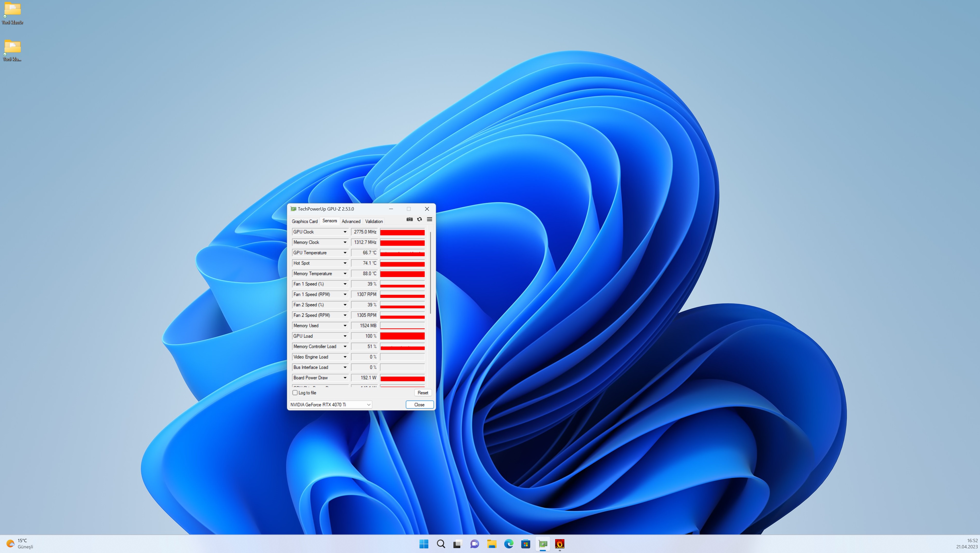The width and height of the screenshot is (980, 553).
Task: Enable the Log to file checkbox
Action: click(x=295, y=393)
